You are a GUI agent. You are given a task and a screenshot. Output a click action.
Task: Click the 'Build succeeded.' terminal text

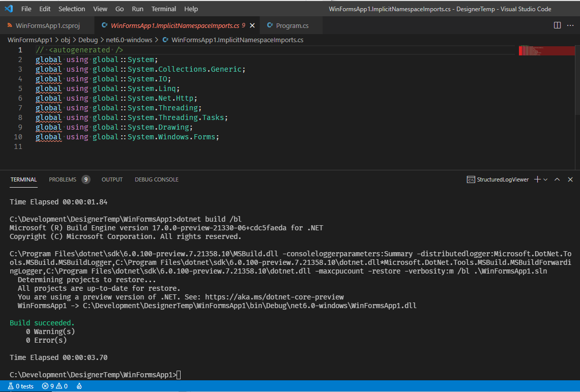click(x=42, y=323)
